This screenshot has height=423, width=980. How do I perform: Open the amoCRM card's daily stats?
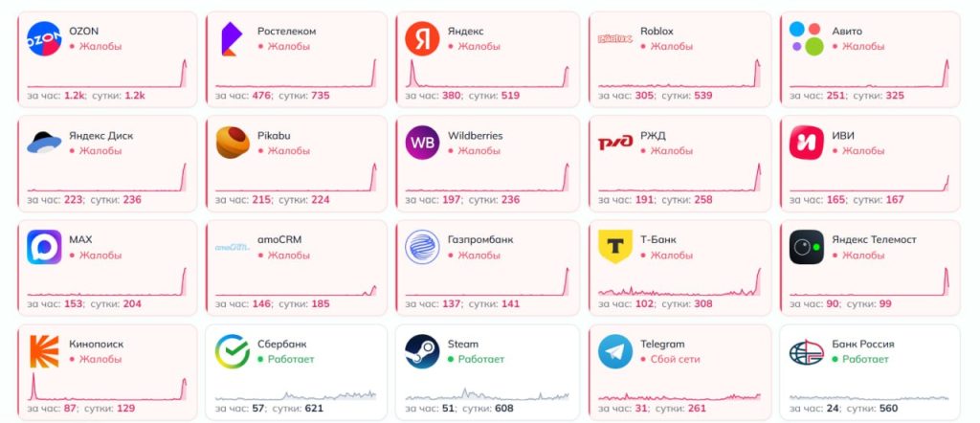point(303,304)
